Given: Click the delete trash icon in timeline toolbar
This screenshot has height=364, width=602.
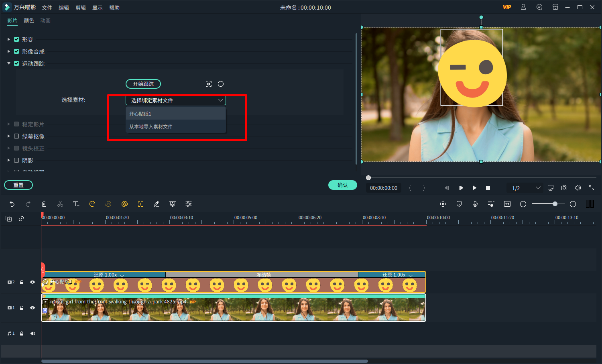Looking at the screenshot, I should click(x=44, y=204).
